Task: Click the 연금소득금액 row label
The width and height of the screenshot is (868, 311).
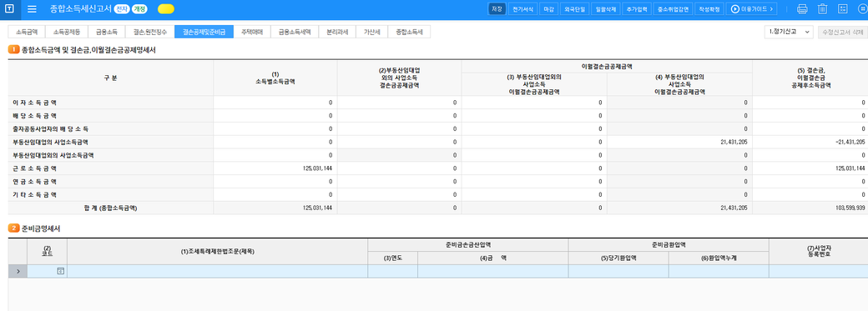Action: [34, 182]
